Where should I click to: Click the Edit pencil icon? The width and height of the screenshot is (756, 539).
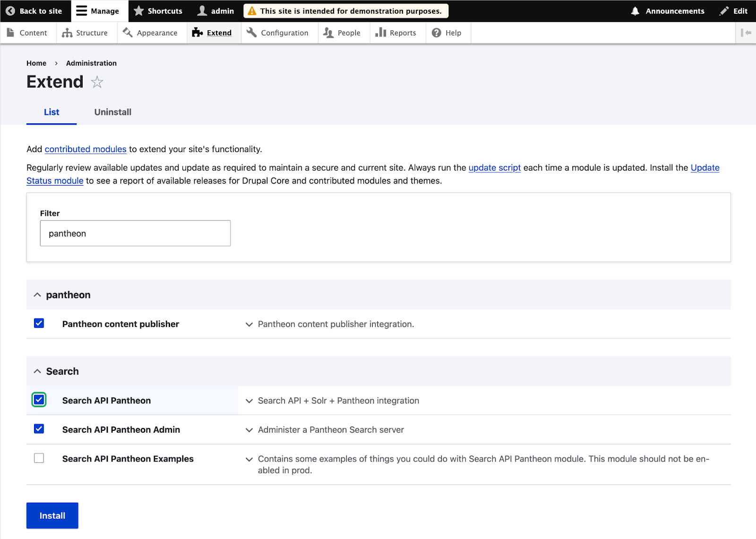pos(724,11)
